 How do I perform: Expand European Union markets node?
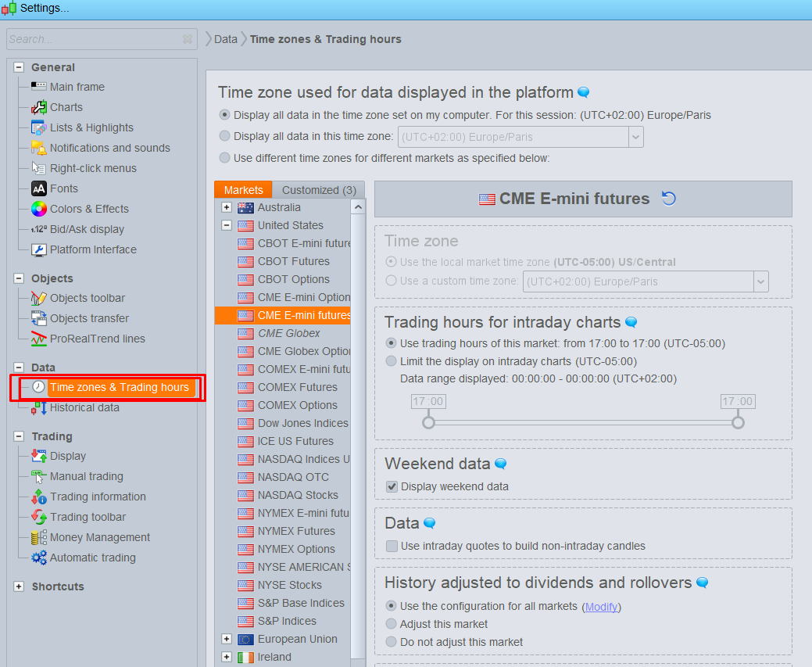pos(227,639)
